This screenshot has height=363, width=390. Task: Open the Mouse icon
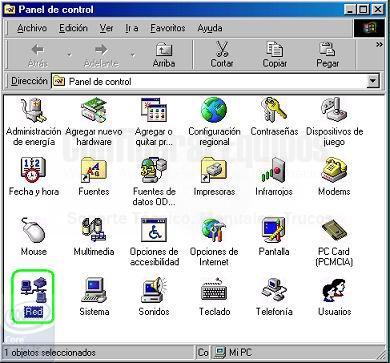click(x=33, y=230)
